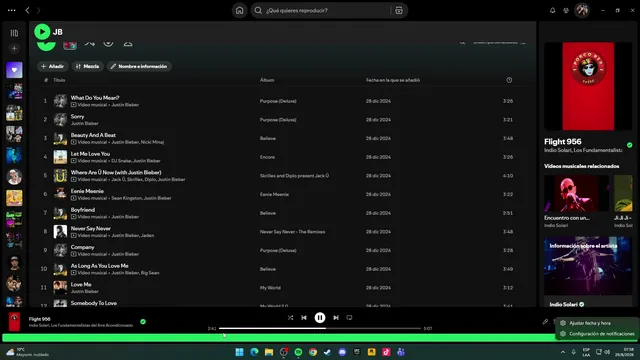
Task: Open notifications bell
Action: pos(552,10)
